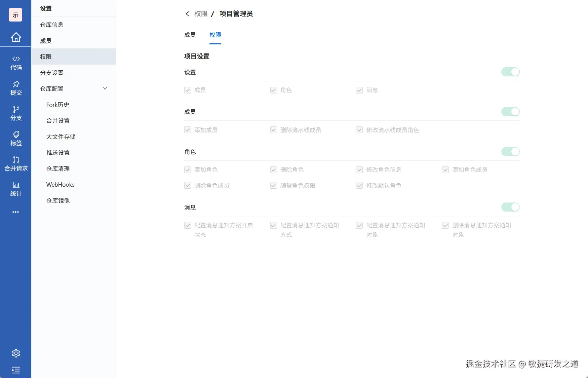588x378 pixels.
Task: Open the ellipsis (more) sidebar icon
Action: [16, 212]
